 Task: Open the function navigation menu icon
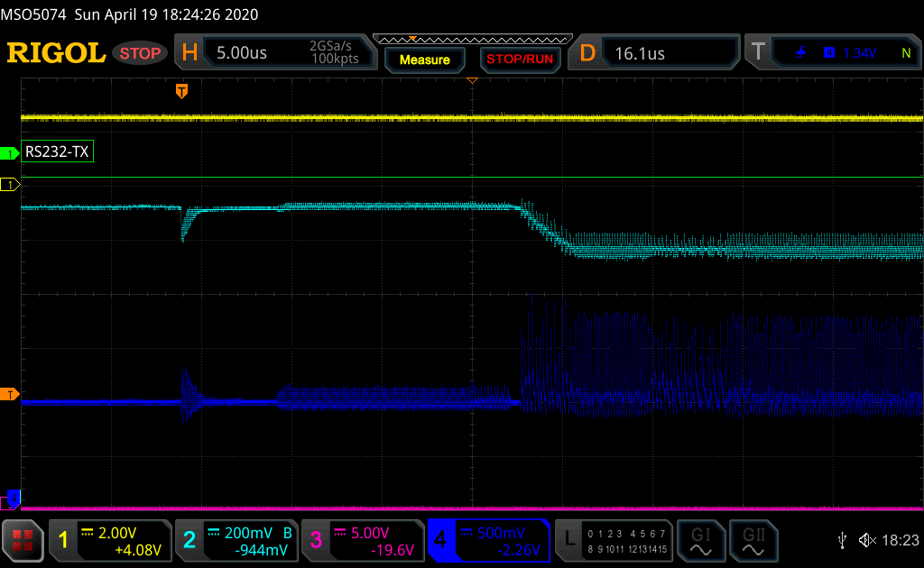(x=24, y=540)
